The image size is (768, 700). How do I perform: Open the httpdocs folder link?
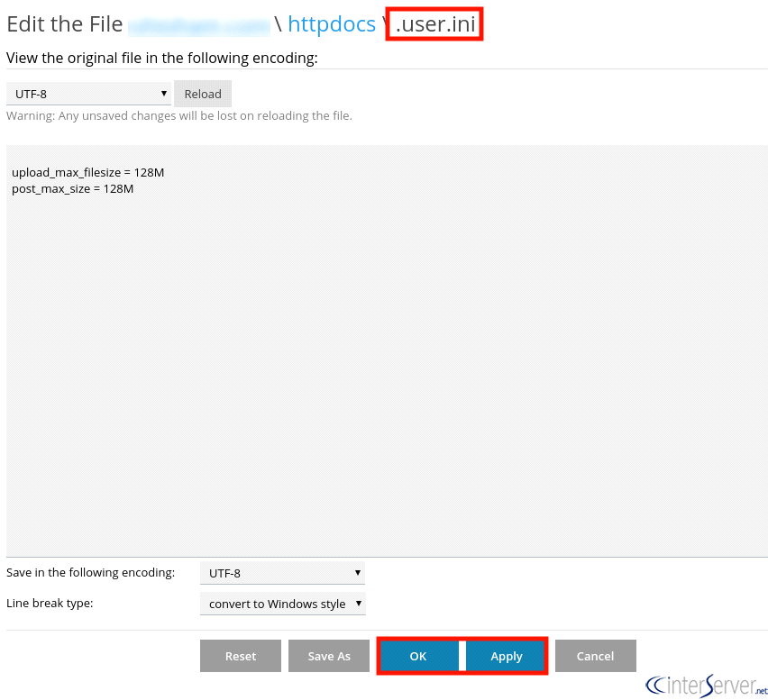click(x=332, y=24)
